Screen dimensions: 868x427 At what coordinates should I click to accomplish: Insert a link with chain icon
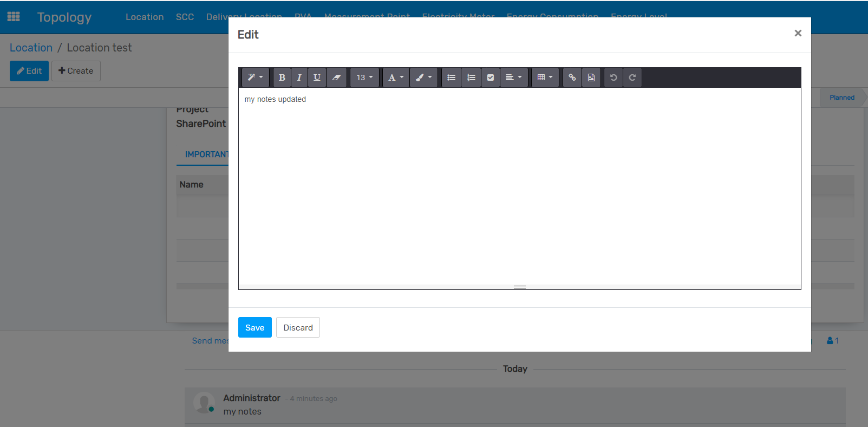572,77
